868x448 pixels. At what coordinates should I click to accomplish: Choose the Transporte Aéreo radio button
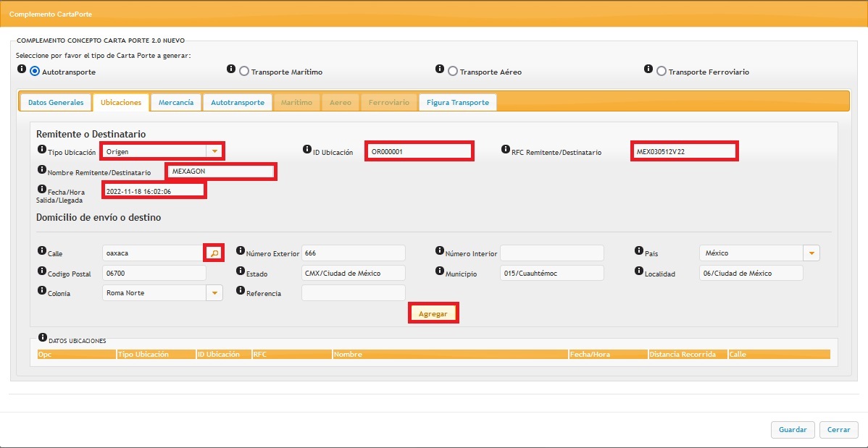pos(453,71)
